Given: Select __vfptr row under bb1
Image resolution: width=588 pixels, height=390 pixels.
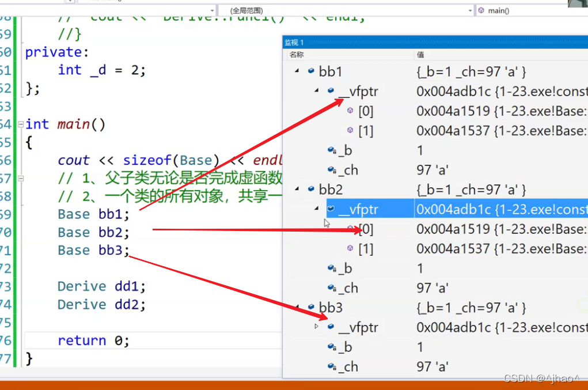Looking at the screenshot, I should (x=435, y=91).
